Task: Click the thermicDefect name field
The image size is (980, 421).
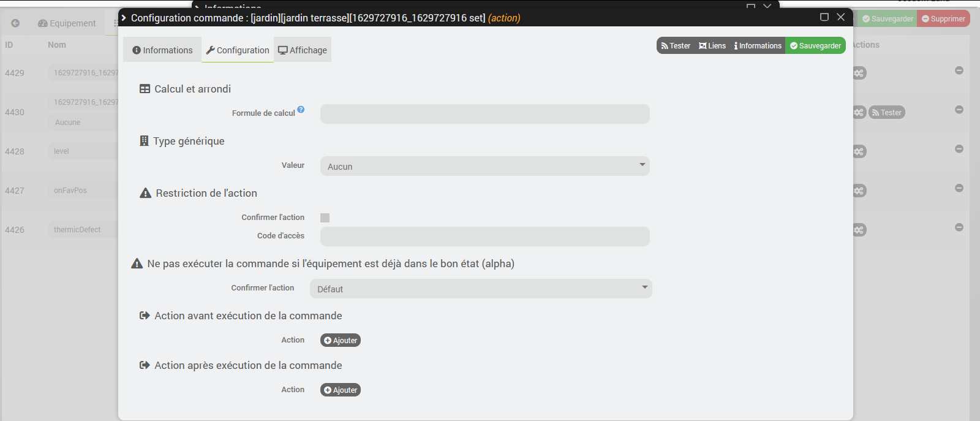Action: (83, 230)
